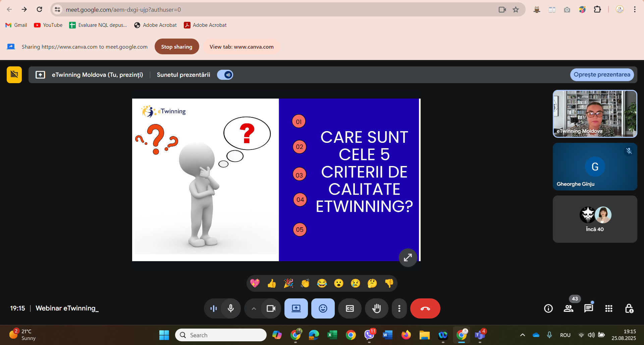Screen dimensions: 644x345
Task: Send the thumbs up reaction
Action: tap(272, 284)
